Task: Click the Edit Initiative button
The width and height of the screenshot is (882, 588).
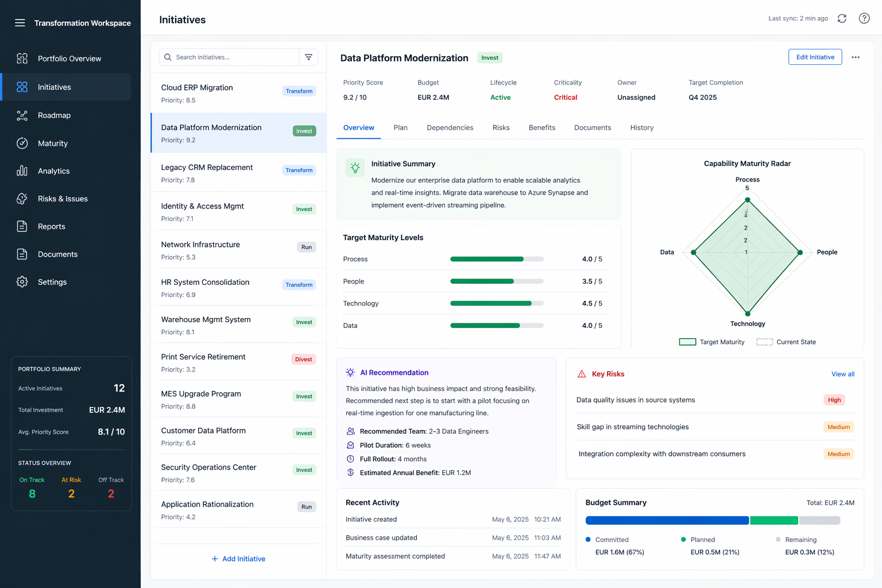Action: click(x=815, y=57)
